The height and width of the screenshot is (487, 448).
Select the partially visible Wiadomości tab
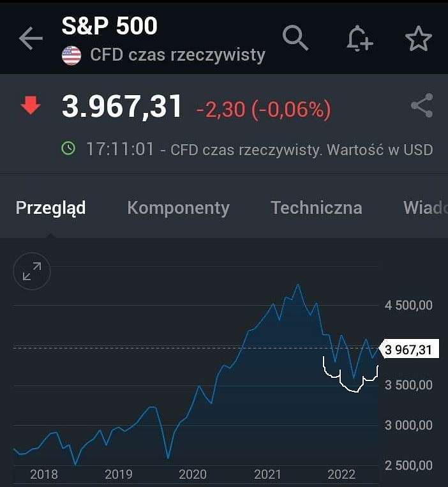[425, 208]
